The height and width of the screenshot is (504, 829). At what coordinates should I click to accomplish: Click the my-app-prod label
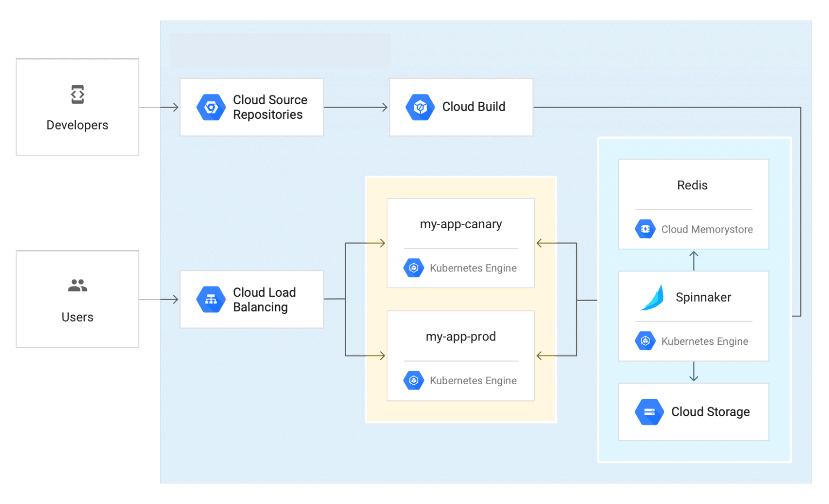pos(461,337)
